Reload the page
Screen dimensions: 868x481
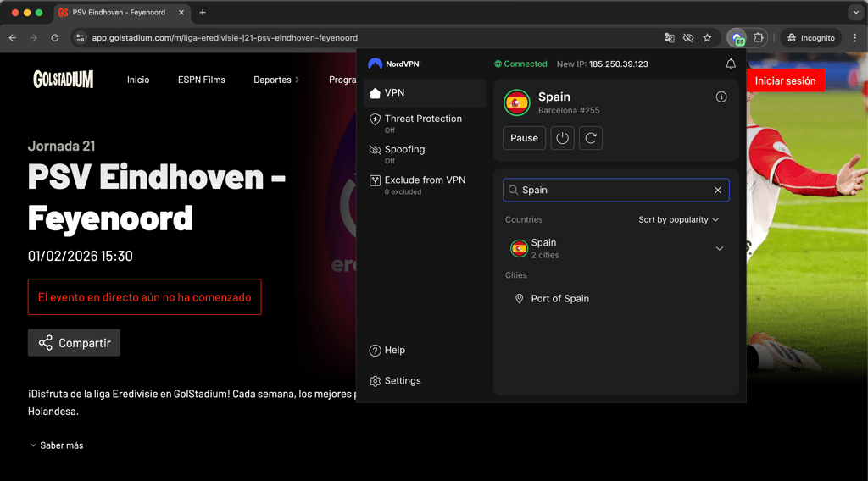coord(55,37)
